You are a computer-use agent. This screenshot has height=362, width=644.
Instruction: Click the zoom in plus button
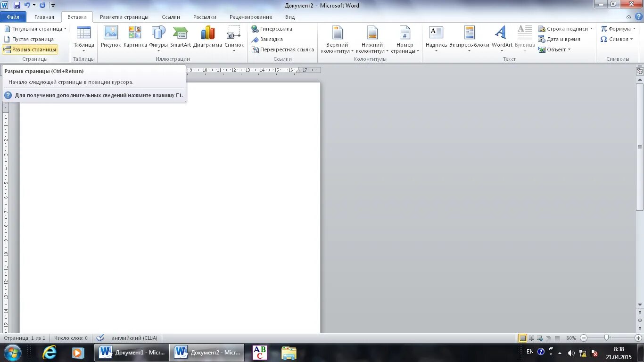(x=638, y=338)
